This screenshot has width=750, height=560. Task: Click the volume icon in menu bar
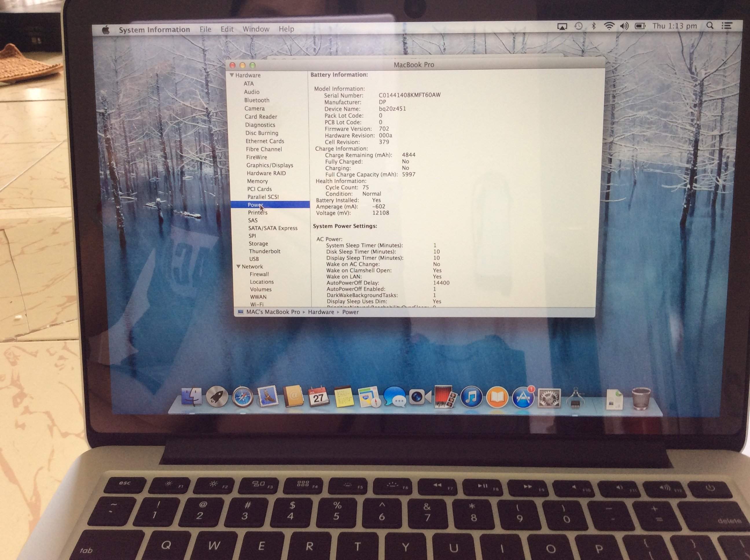(624, 26)
